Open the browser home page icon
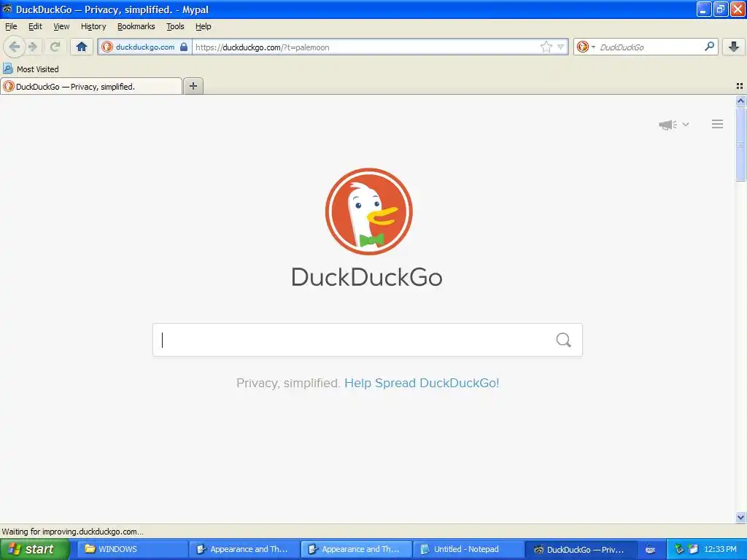 tap(82, 47)
